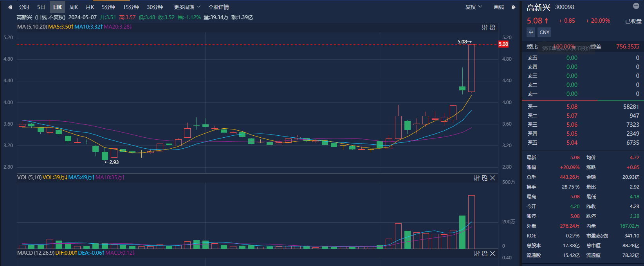644x266 pixels.
Task: Switch the MACD panel indicator
Action: (485, 253)
